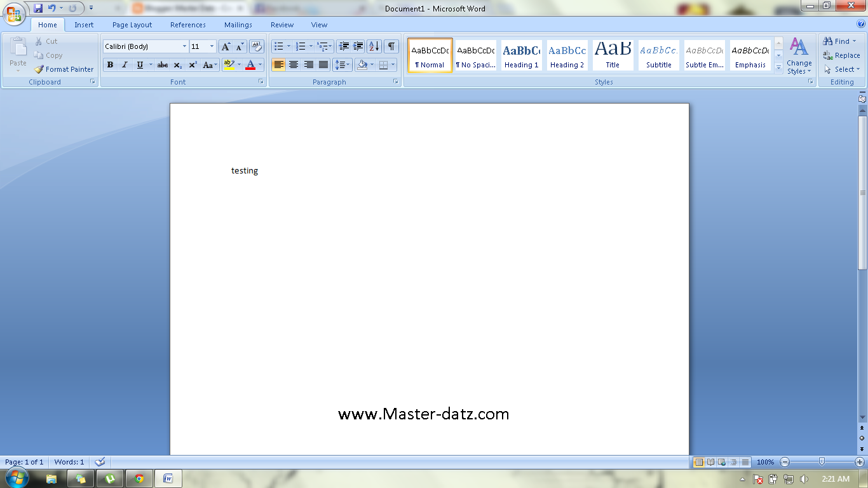The width and height of the screenshot is (868, 488).
Task: Open the Change Styles menu
Action: (x=799, y=56)
